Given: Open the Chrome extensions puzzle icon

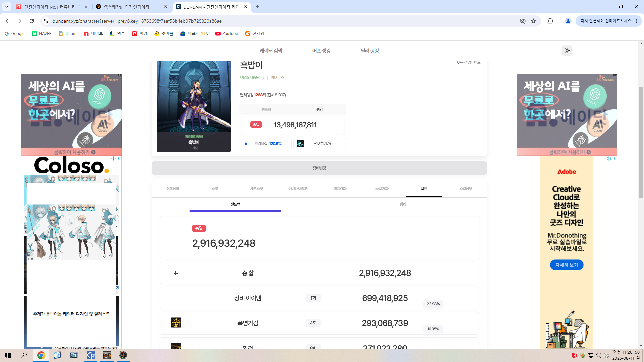Looking at the screenshot, I should click(550, 21).
